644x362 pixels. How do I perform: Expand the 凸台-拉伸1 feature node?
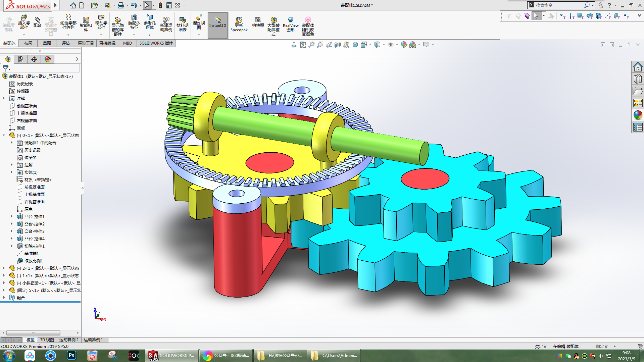12,216
